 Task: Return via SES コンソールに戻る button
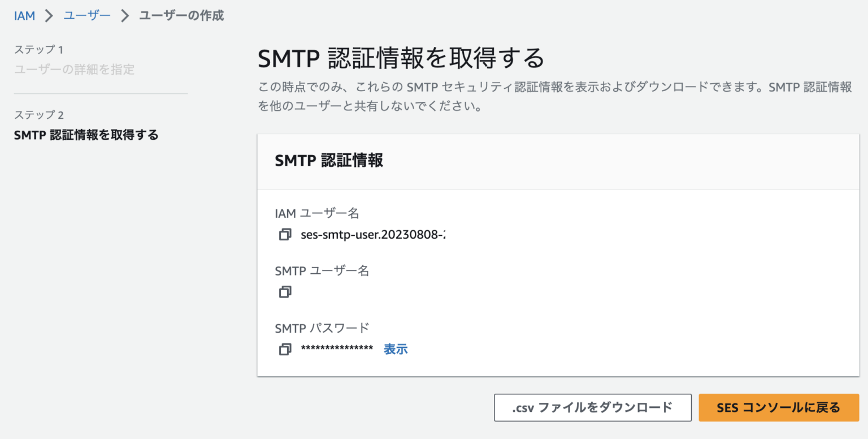[x=778, y=407]
